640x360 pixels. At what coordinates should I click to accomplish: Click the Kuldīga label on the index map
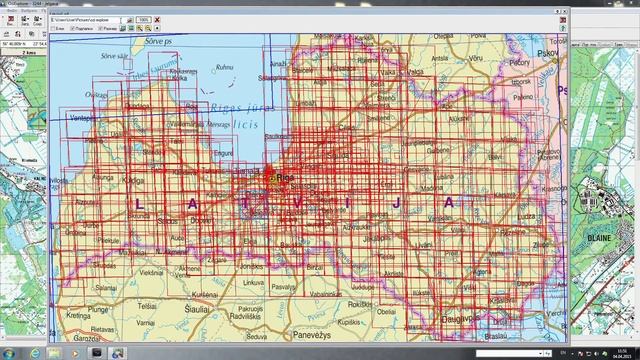[133, 180]
